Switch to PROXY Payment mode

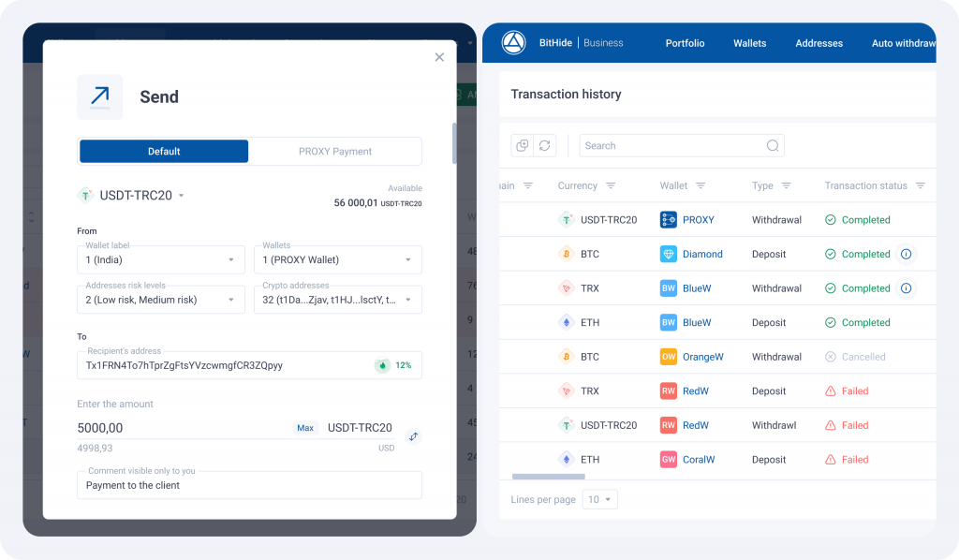point(335,151)
